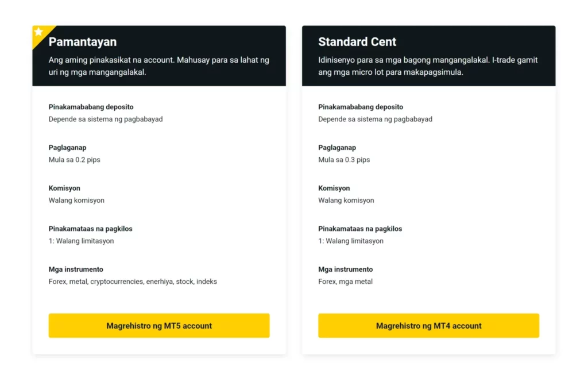
Task: Select the Mula sa 0.2 pips value
Action: click(75, 160)
